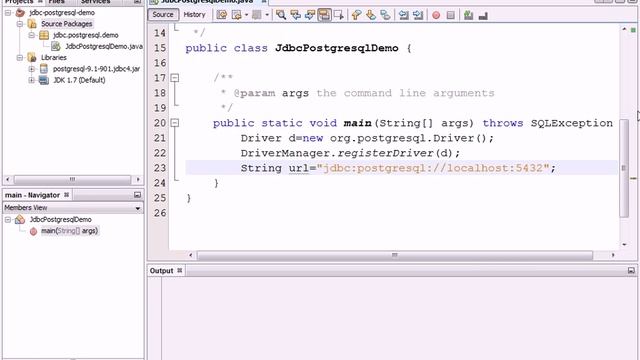Go to Previous Bookmark icon
The image size is (640, 360).
click(356, 15)
